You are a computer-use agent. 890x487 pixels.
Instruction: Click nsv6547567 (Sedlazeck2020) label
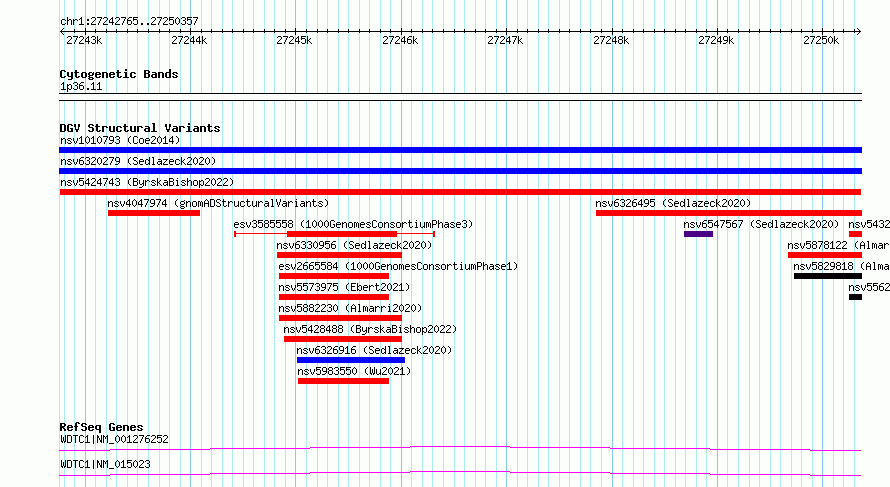click(761, 224)
